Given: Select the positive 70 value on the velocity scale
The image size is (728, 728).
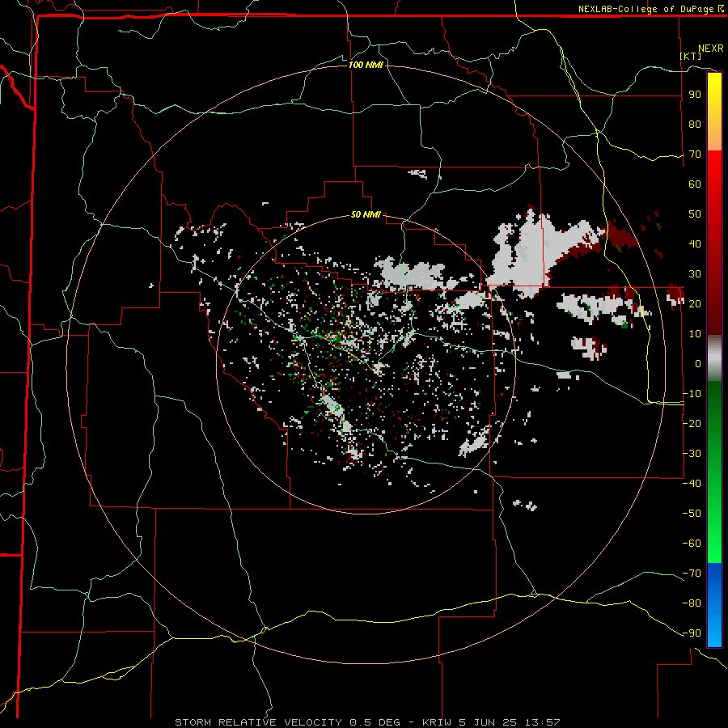Looking at the screenshot, I should 695,154.
